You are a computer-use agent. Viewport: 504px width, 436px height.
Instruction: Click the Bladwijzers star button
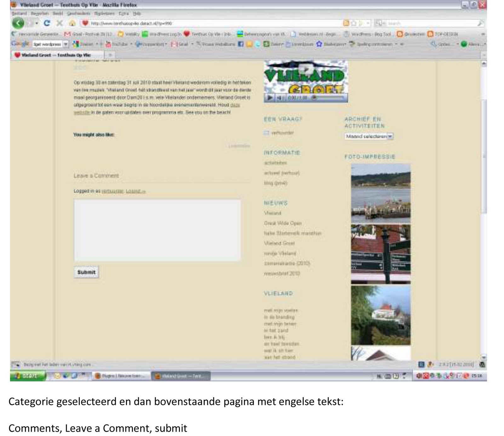point(331,44)
